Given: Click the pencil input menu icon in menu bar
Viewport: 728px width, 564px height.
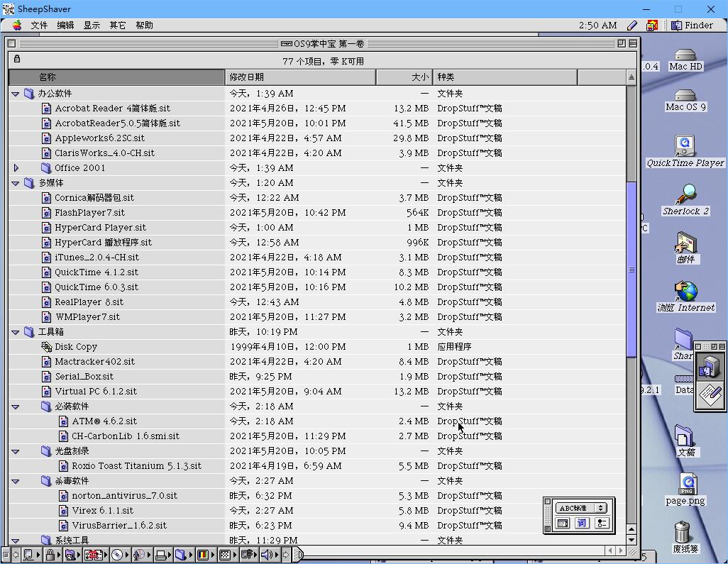Looking at the screenshot, I should coord(632,26).
